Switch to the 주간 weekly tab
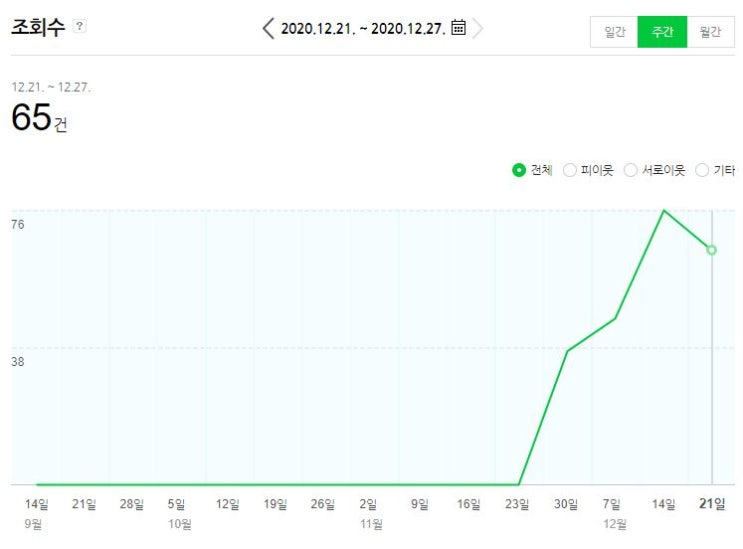The width and height of the screenshot is (743, 549). point(662,32)
